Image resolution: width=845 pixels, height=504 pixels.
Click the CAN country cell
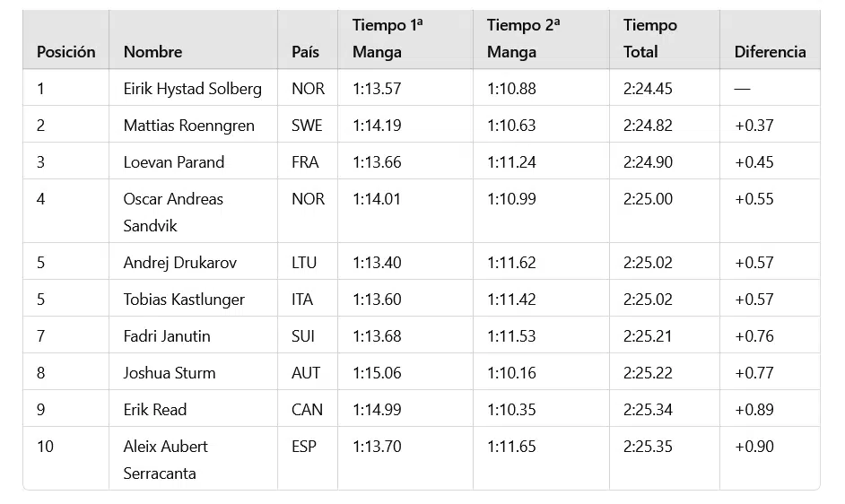click(307, 410)
